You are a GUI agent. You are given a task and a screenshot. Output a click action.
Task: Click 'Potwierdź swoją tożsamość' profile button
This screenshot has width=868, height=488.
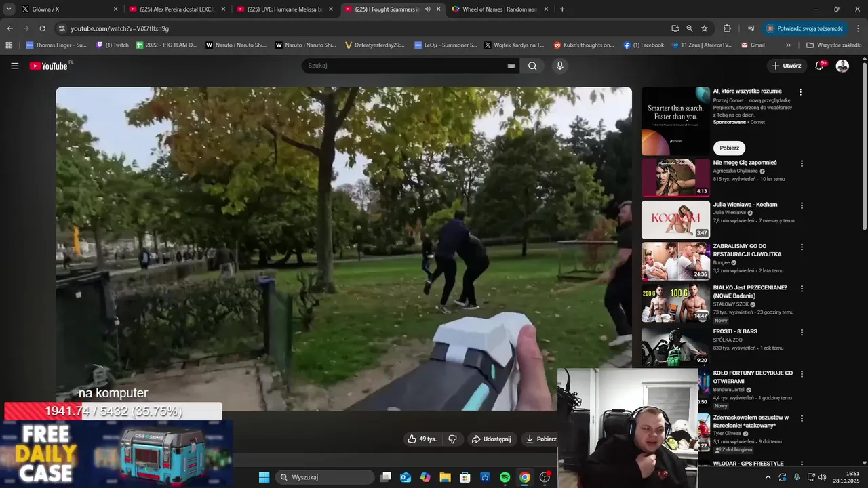point(804,28)
